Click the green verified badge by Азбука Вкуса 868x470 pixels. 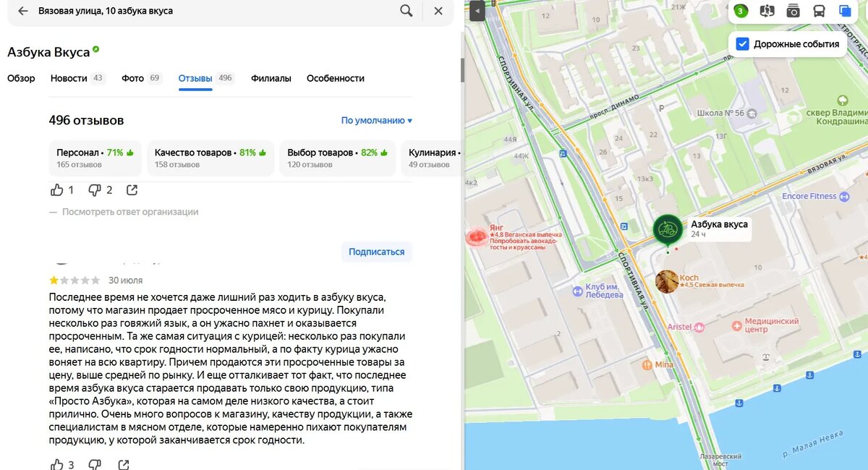95,50
